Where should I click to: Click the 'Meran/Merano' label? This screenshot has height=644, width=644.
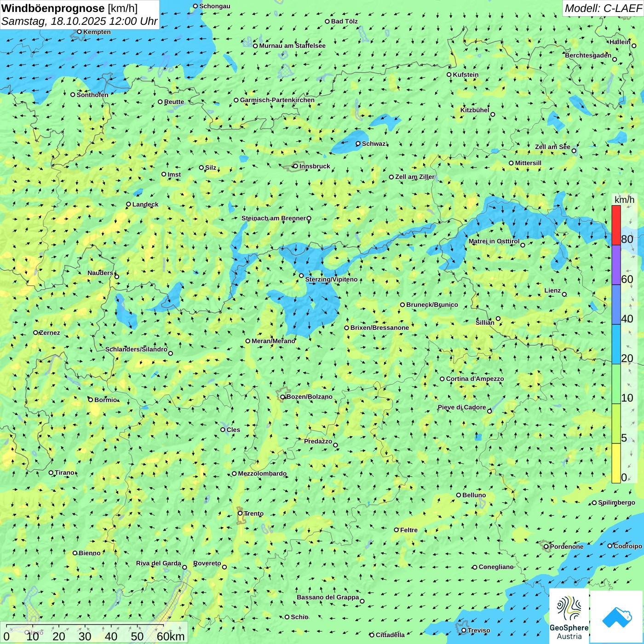273,341
